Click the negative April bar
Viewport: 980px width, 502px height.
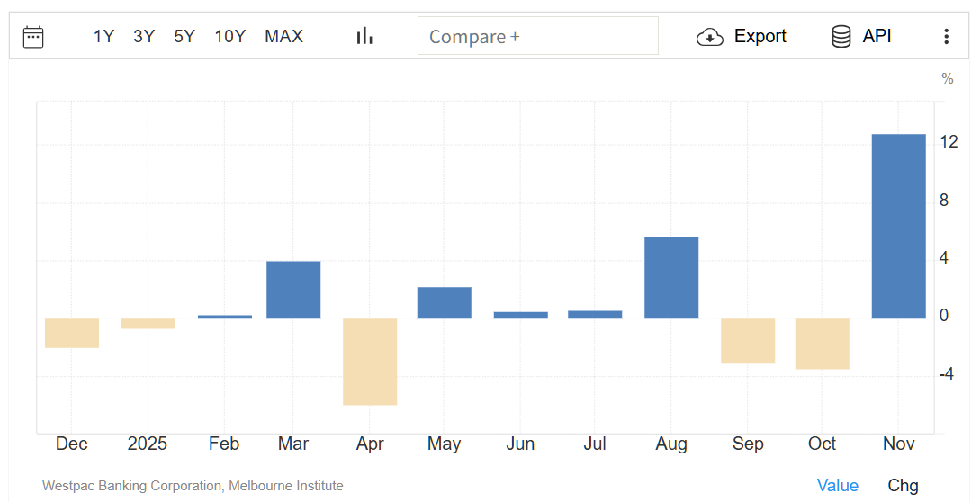pos(370,361)
